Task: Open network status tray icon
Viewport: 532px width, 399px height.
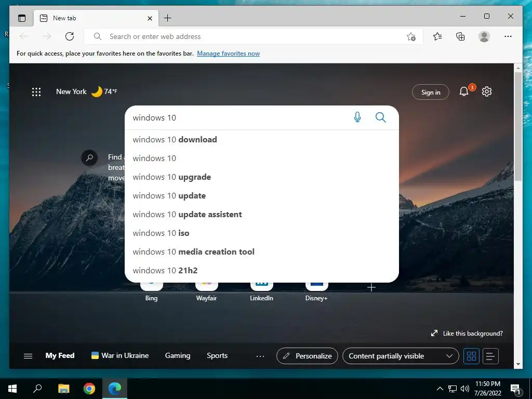Action: [x=453, y=389]
